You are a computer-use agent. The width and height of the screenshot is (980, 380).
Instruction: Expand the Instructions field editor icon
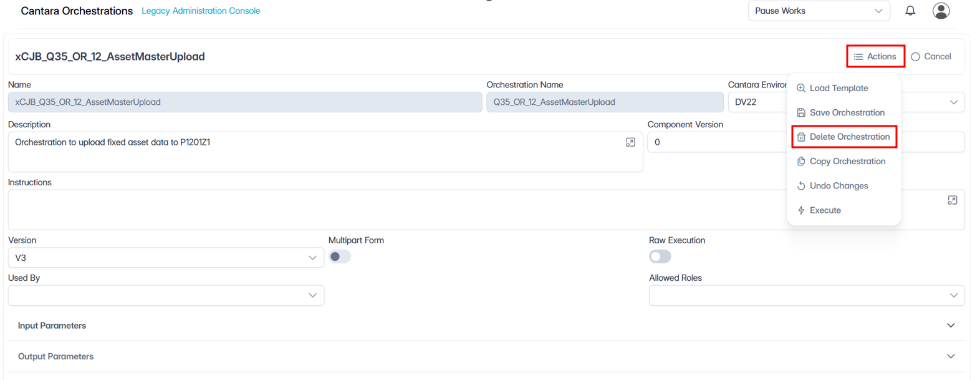pos(952,200)
